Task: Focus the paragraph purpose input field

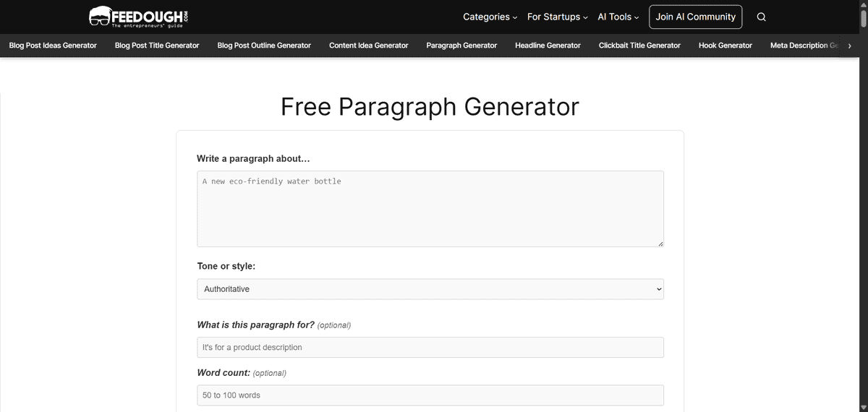Action: point(430,347)
